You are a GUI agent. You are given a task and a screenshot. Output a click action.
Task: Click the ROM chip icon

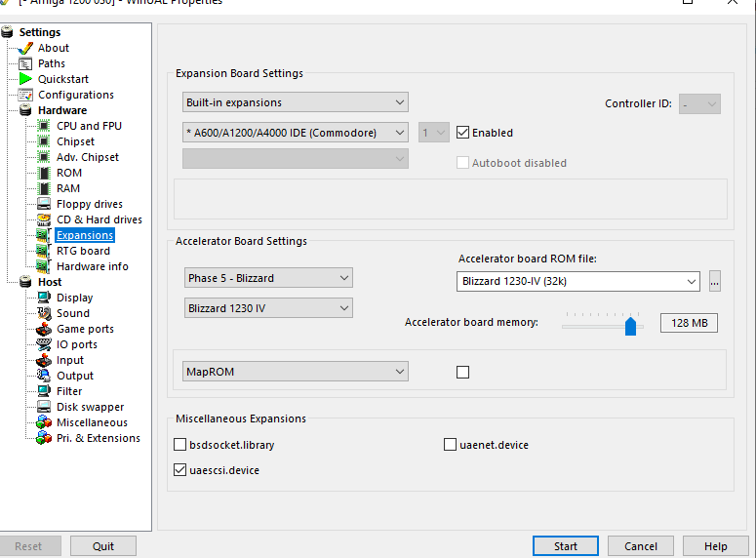click(x=43, y=173)
